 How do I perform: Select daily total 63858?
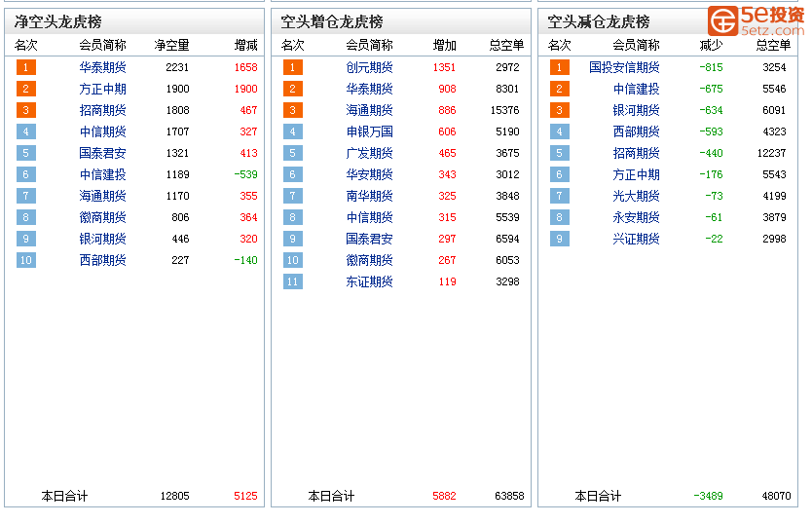tap(509, 496)
